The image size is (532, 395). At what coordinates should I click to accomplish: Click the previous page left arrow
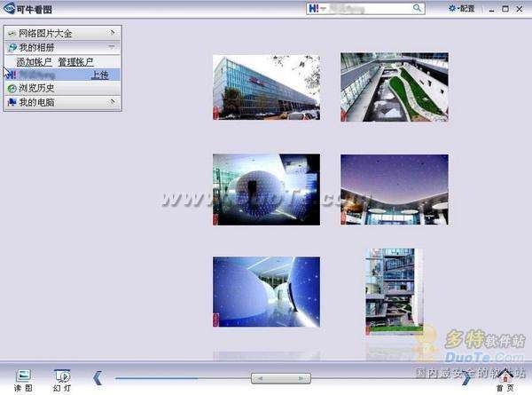98,378
